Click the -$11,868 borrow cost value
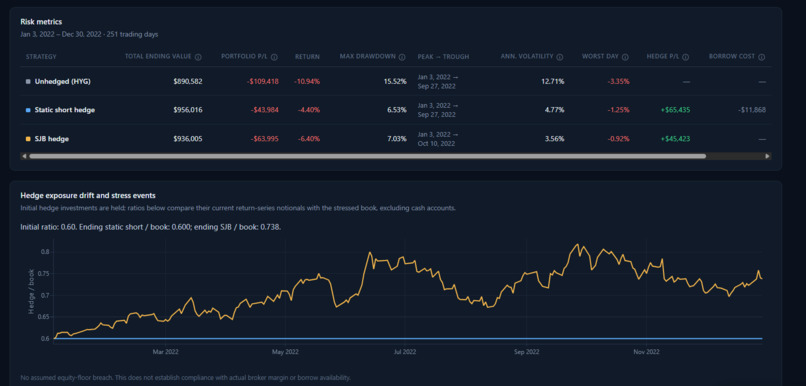The height and width of the screenshot is (386, 806). tap(752, 110)
